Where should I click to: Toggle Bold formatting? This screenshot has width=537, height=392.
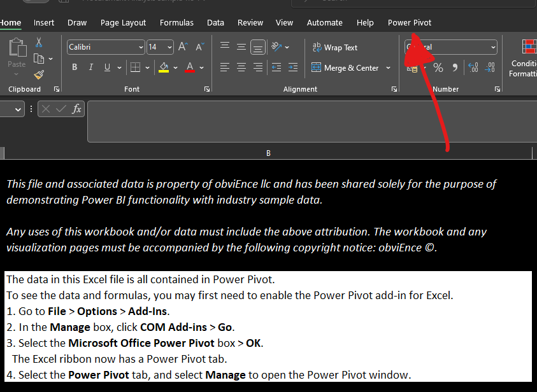pos(75,67)
